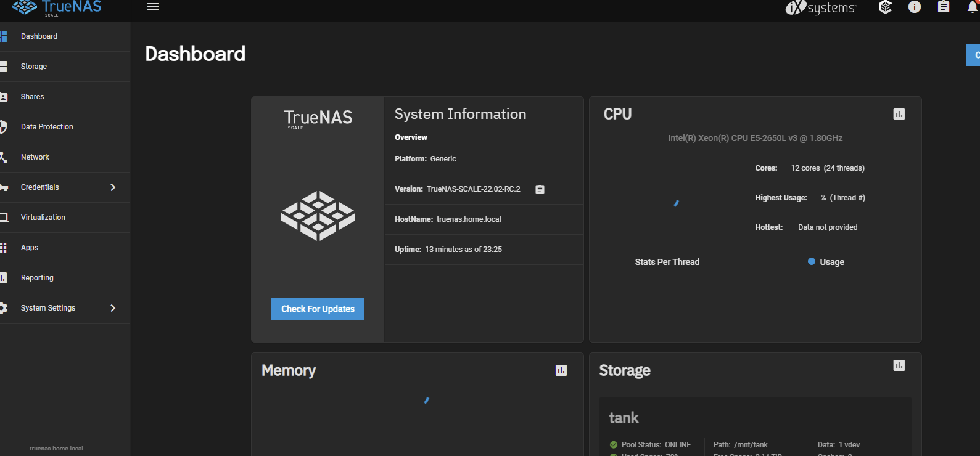Image resolution: width=980 pixels, height=456 pixels.
Task: Click hostname truenas.home.local in system info
Action: click(x=469, y=219)
